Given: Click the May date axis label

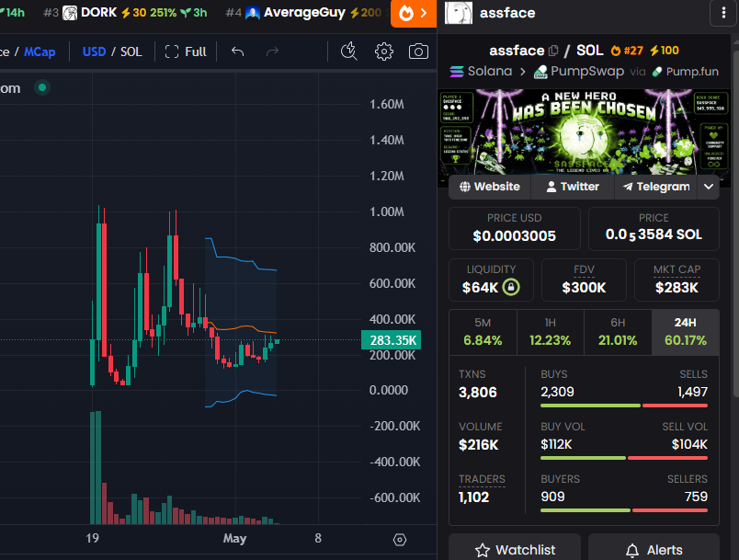Looking at the screenshot, I should 234,538.
